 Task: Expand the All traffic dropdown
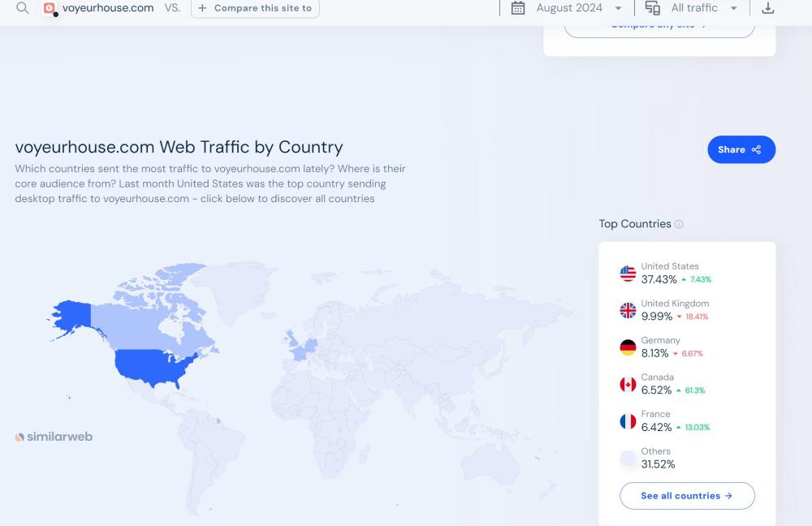pos(703,8)
